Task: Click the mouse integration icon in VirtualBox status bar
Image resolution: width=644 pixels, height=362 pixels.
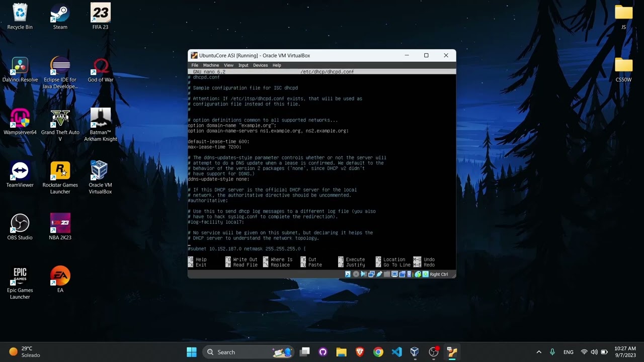Action: (x=418, y=274)
